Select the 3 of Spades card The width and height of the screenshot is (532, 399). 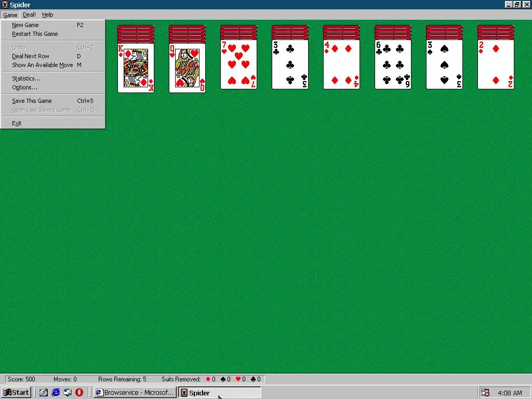[x=444, y=64]
